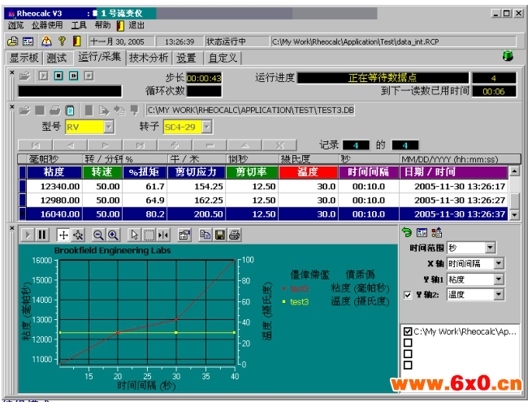Click the dashboard panel icon beside printer

(x=28, y=41)
